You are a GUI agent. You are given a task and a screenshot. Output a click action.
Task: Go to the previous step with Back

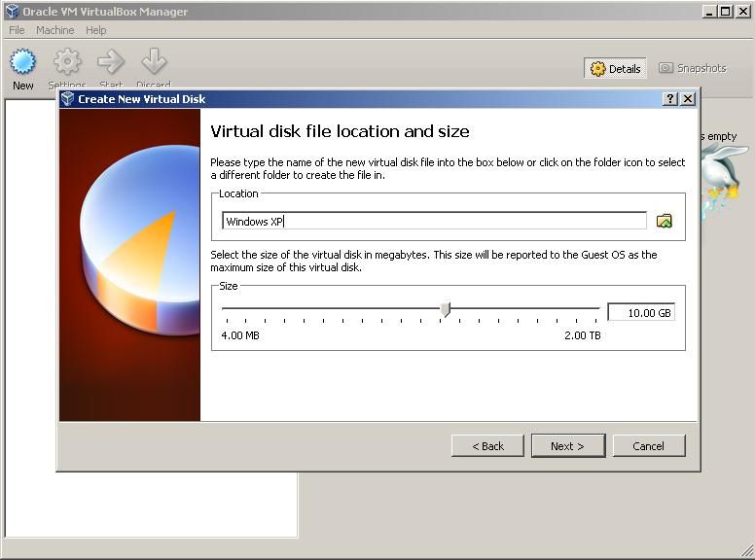(x=487, y=446)
